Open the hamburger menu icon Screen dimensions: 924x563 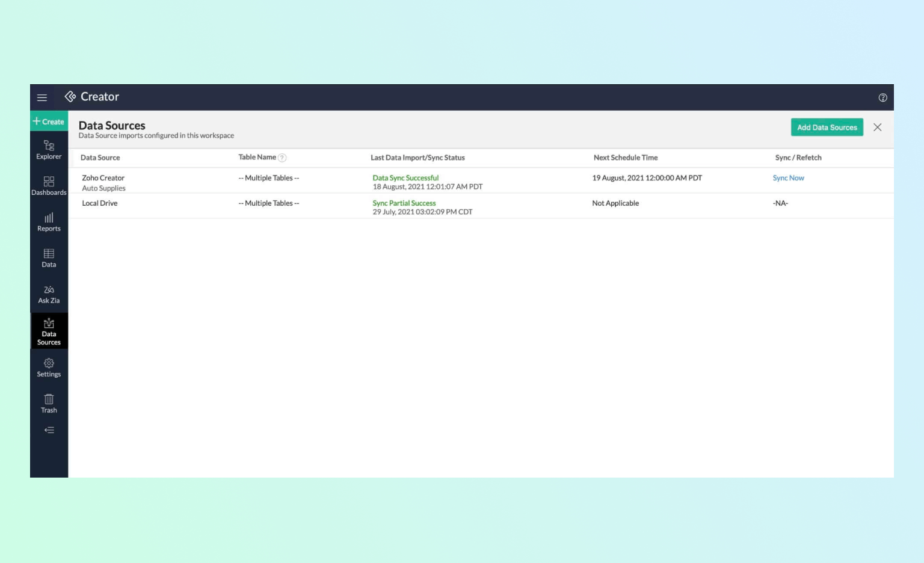[x=42, y=97]
